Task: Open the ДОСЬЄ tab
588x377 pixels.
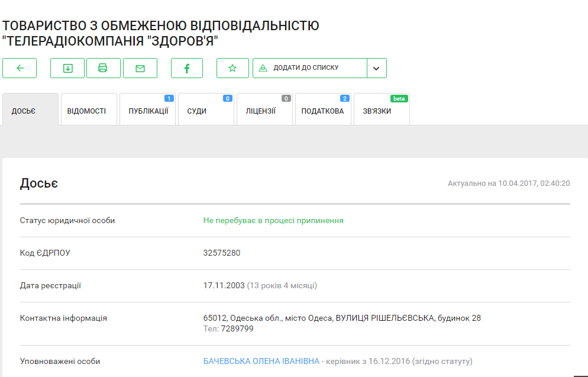Action: click(x=30, y=109)
